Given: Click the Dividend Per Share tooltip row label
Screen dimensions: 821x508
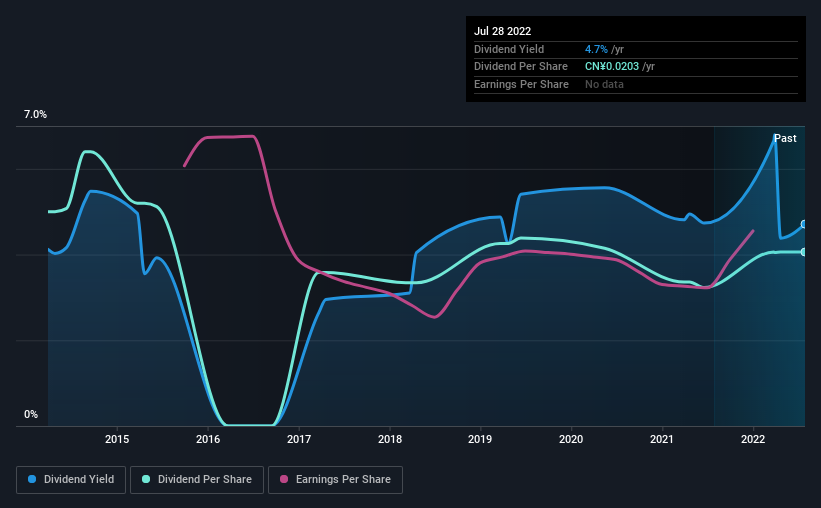Looking at the screenshot, I should [x=521, y=67].
